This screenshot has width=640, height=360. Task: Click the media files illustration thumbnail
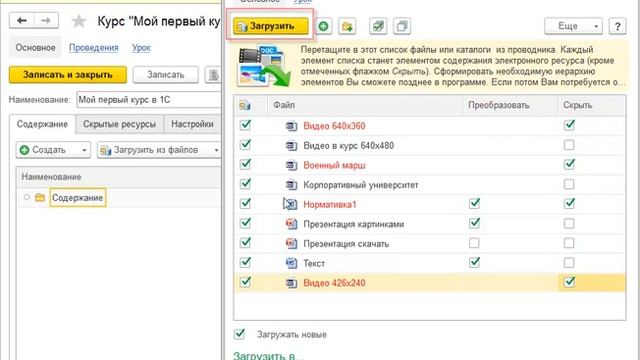[264, 65]
